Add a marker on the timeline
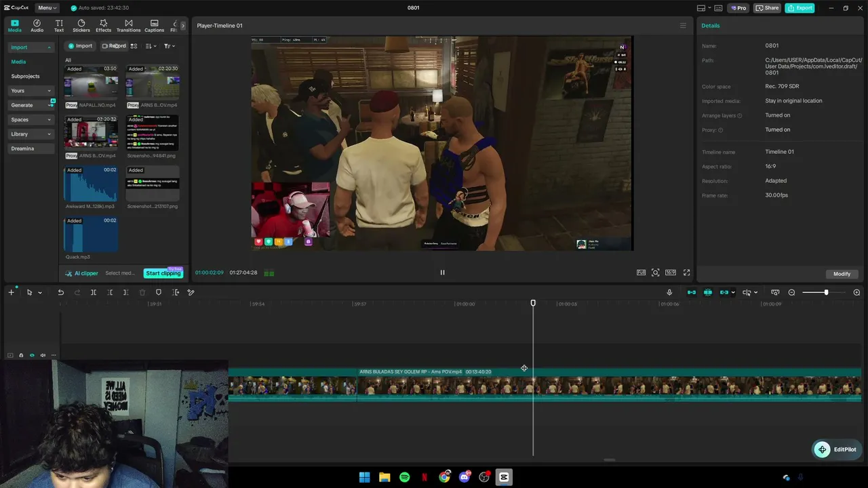The image size is (868, 488). tap(159, 292)
